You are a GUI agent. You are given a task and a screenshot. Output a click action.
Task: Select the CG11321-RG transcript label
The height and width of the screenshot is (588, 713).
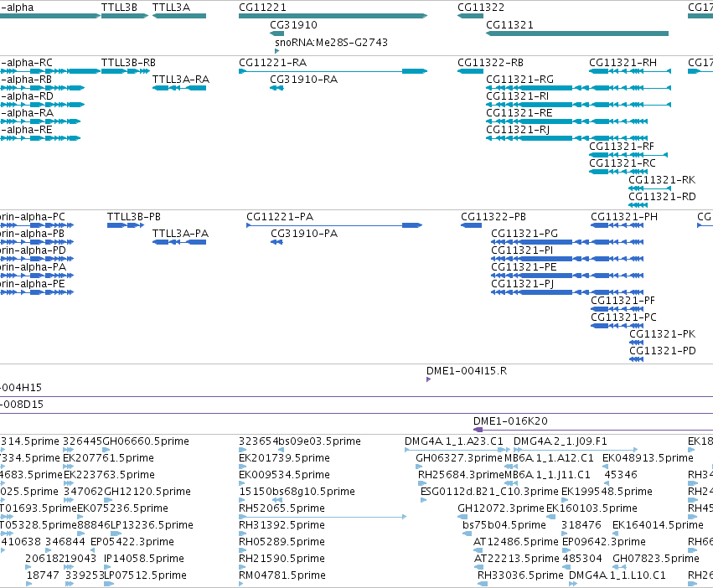519,80
